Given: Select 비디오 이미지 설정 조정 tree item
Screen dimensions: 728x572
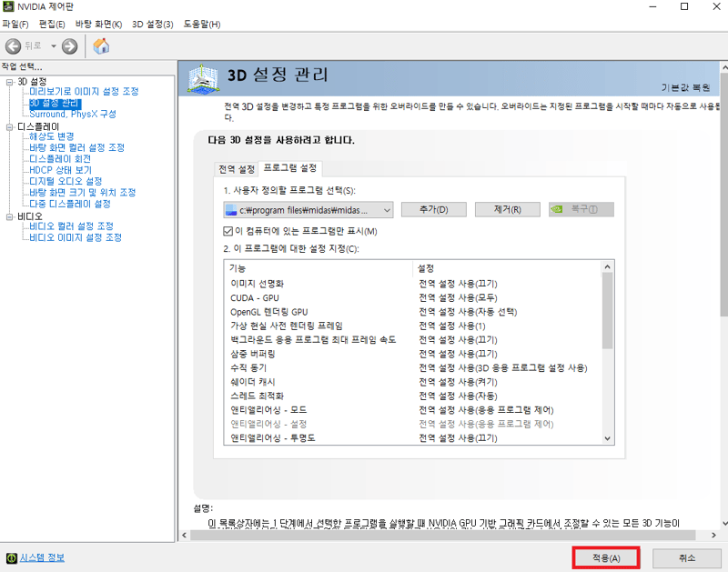Looking at the screenshot, I should pos(76,237).
